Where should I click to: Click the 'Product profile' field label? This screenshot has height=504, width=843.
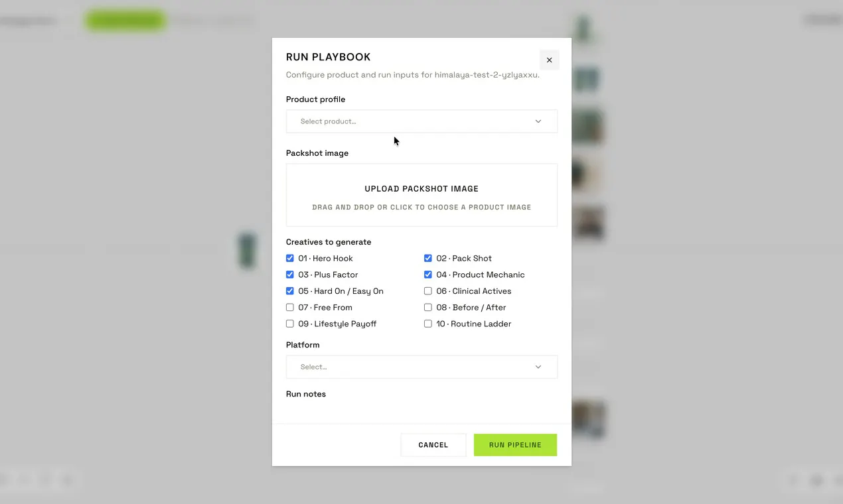pyautogui.click(x=316, y=99)
